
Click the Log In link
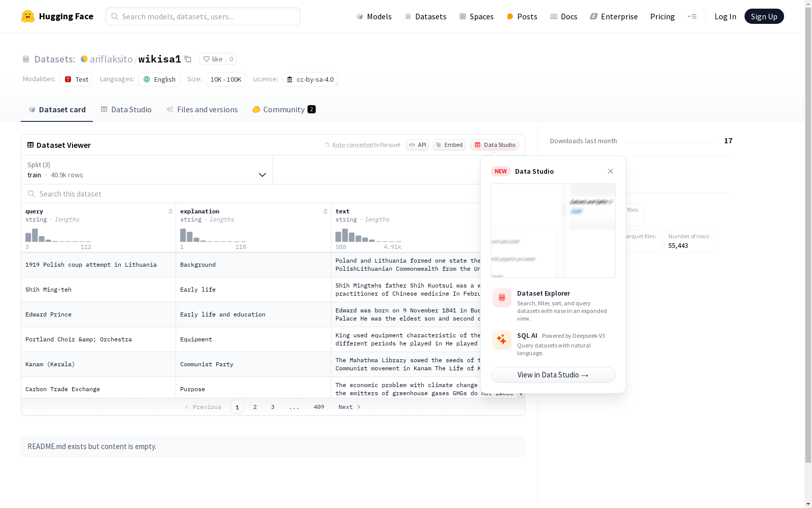(725, 16)
